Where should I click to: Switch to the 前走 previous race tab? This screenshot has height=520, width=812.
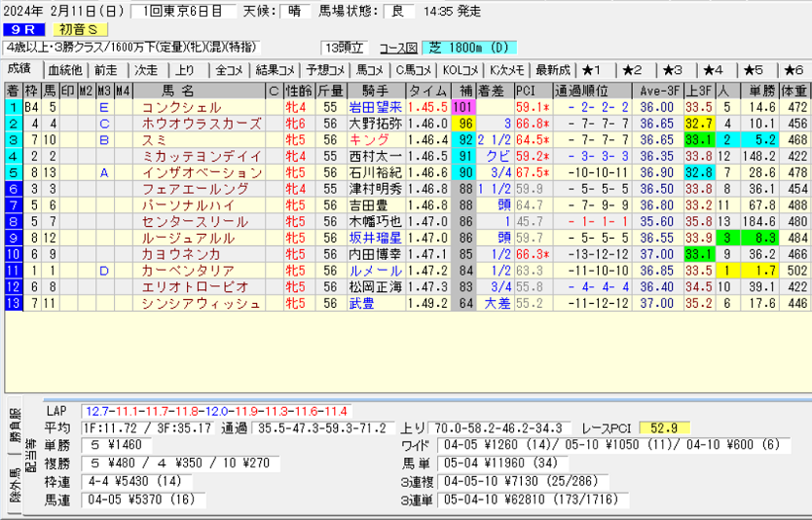coord(105,70)
